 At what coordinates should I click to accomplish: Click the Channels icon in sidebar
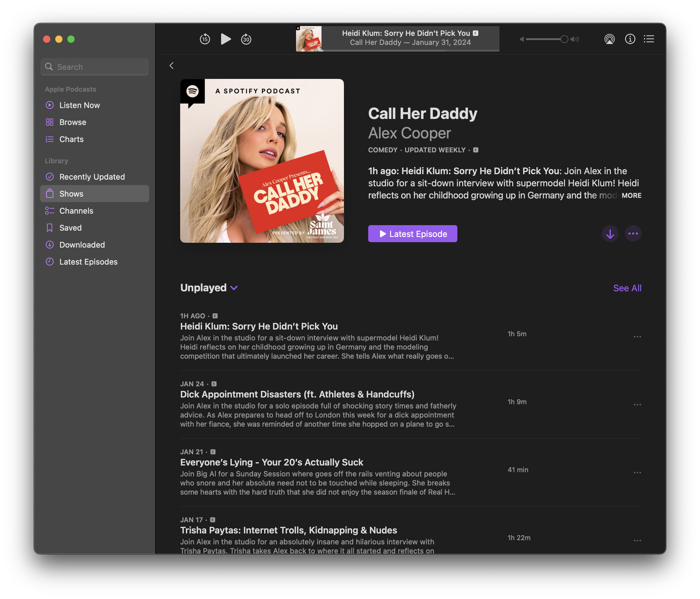click(50, 211)
